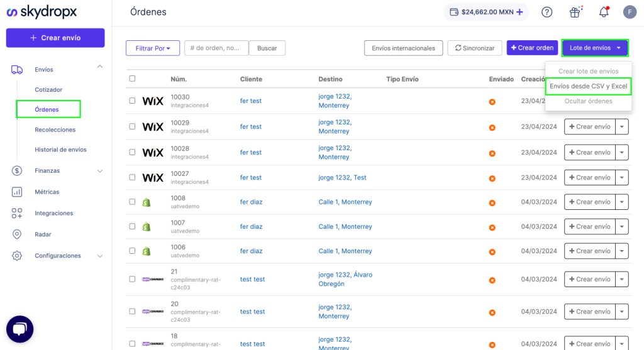Expand the Finanzas sidebar section
The height and width of the screenshot is (350, 644).
[99, 170]
